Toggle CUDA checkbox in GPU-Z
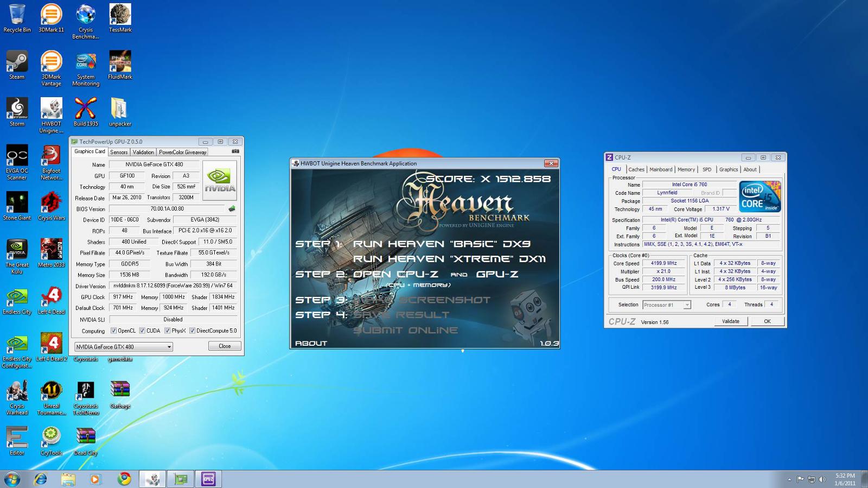 142,331
